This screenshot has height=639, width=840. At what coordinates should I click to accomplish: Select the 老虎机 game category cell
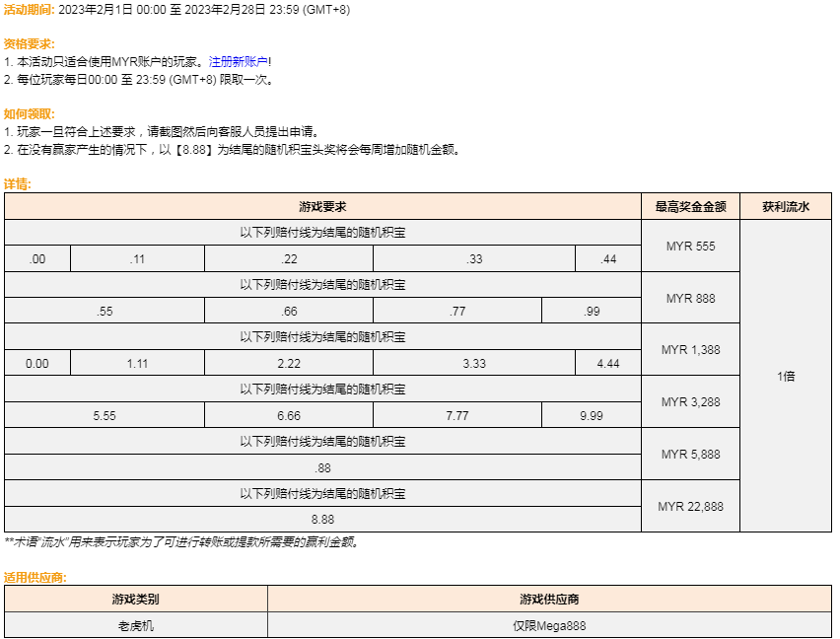(136, 625)
